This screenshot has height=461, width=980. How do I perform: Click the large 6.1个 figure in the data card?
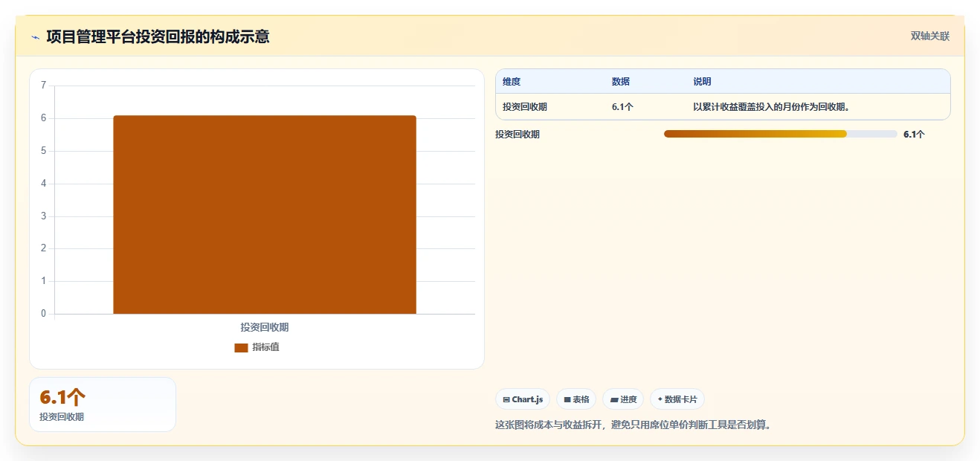(x=63, y=398)
